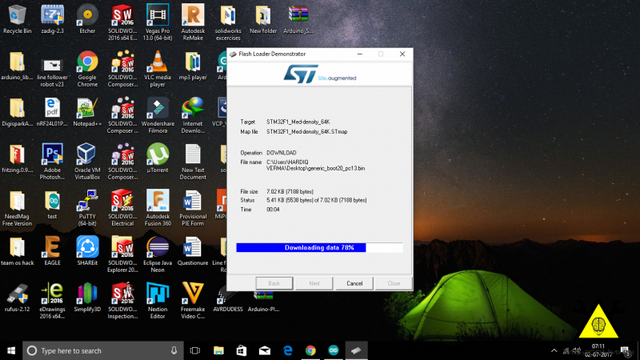Open Task View on the taskbar
Image resolution: width=640 pixels, height=360 pixels.
[x=195, y=351]
